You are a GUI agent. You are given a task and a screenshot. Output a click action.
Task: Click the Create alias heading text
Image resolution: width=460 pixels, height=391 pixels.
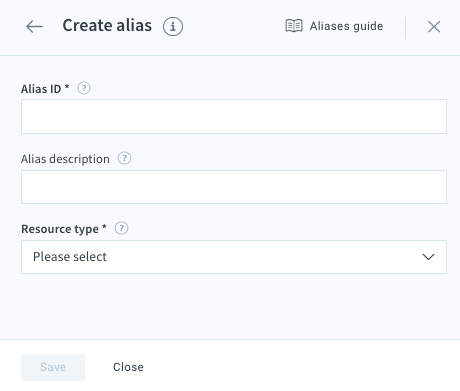107,26
